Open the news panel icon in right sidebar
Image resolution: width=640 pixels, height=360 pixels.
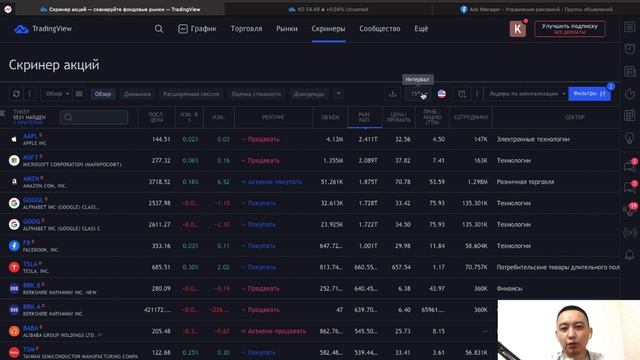click(x=630, y=71)
